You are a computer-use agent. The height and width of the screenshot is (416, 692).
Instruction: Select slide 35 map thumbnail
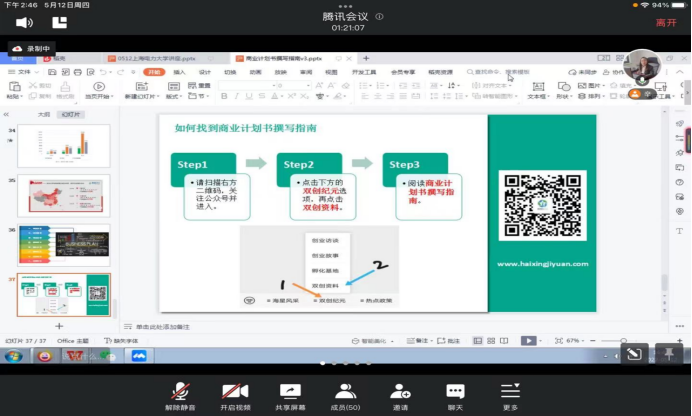64,195
